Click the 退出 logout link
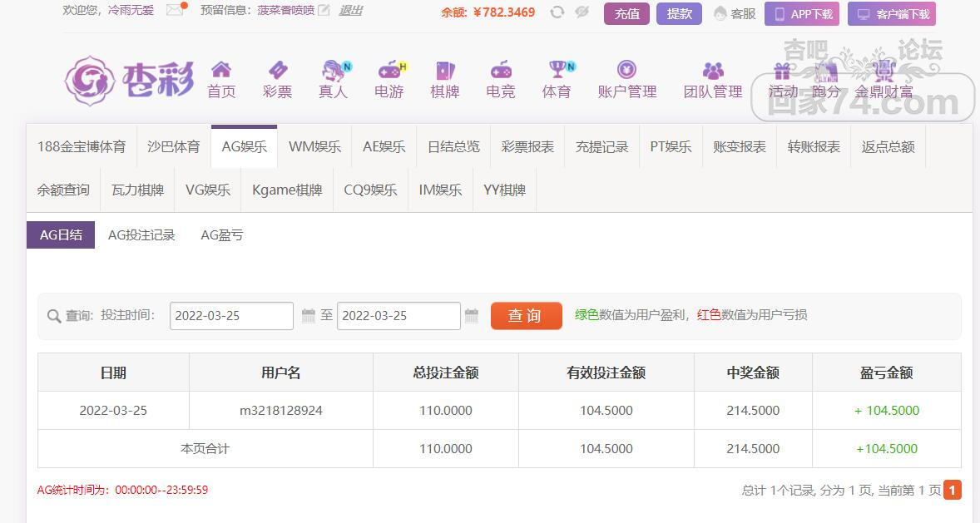980x523 pixels. (x=350, y=10)
